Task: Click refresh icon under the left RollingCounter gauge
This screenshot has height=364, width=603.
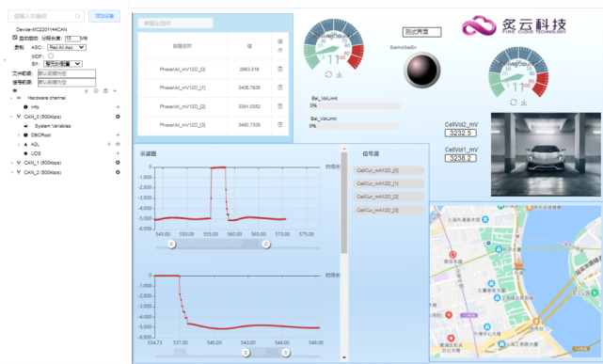Action: click(x=328, y=74)
